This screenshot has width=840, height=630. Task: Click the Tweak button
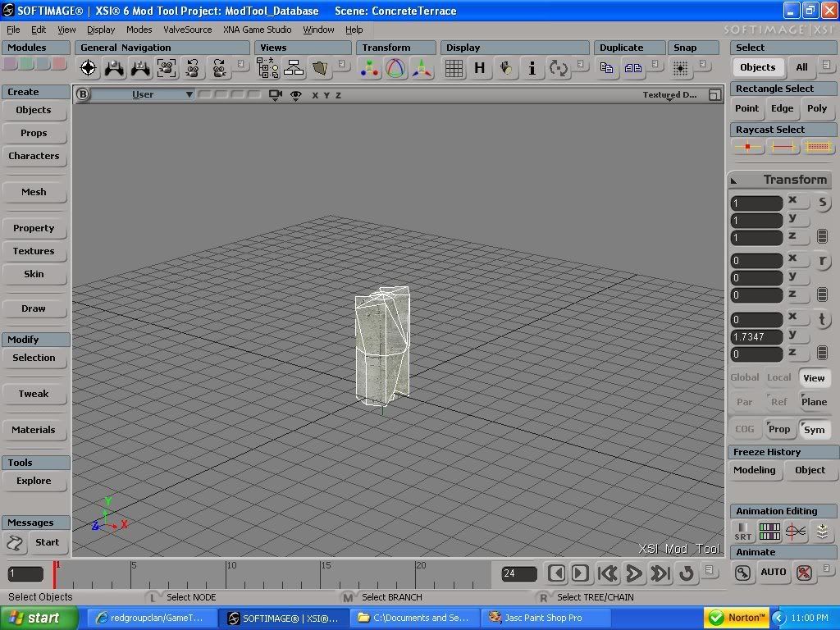[34, 394]
